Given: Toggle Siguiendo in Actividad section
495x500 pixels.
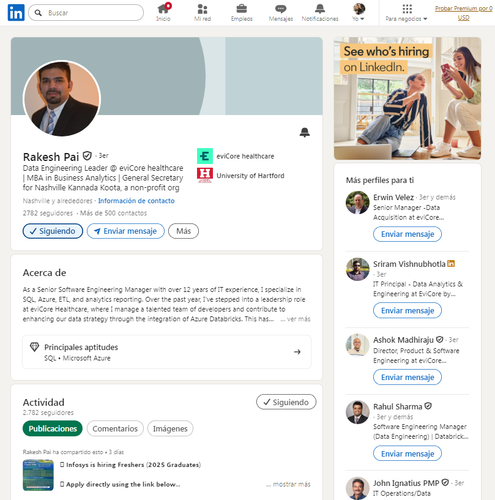Looking at the screenshot, I should coord(286,402).
